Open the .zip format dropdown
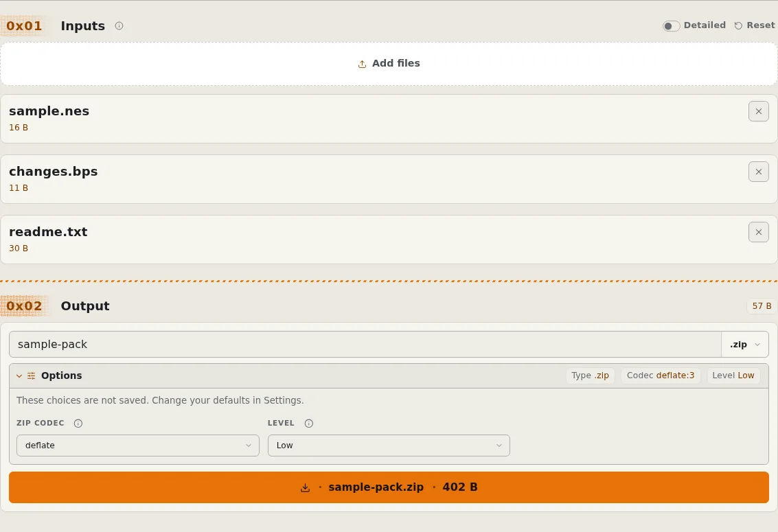The image size is (778, 532). coord(745,344)
